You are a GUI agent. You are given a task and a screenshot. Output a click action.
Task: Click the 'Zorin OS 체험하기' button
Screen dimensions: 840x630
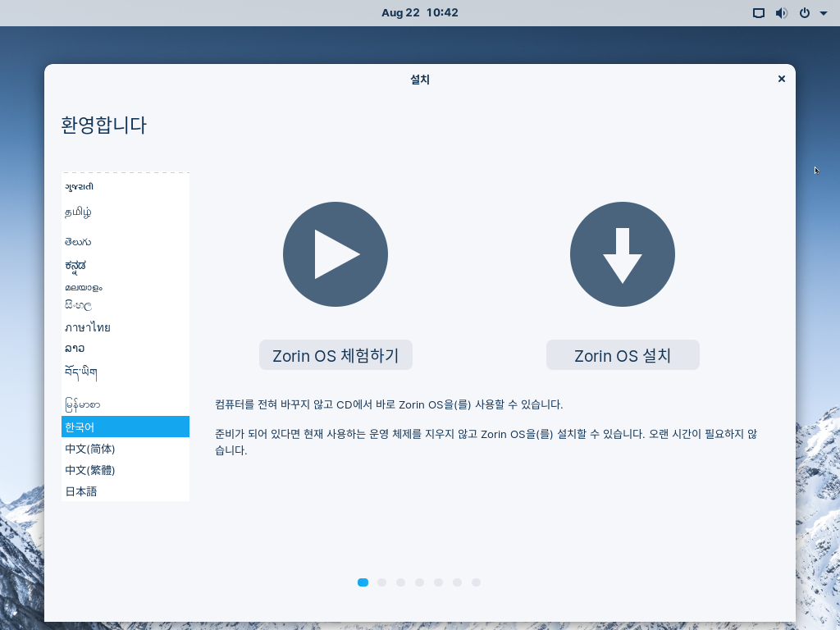tap(336, 354)
